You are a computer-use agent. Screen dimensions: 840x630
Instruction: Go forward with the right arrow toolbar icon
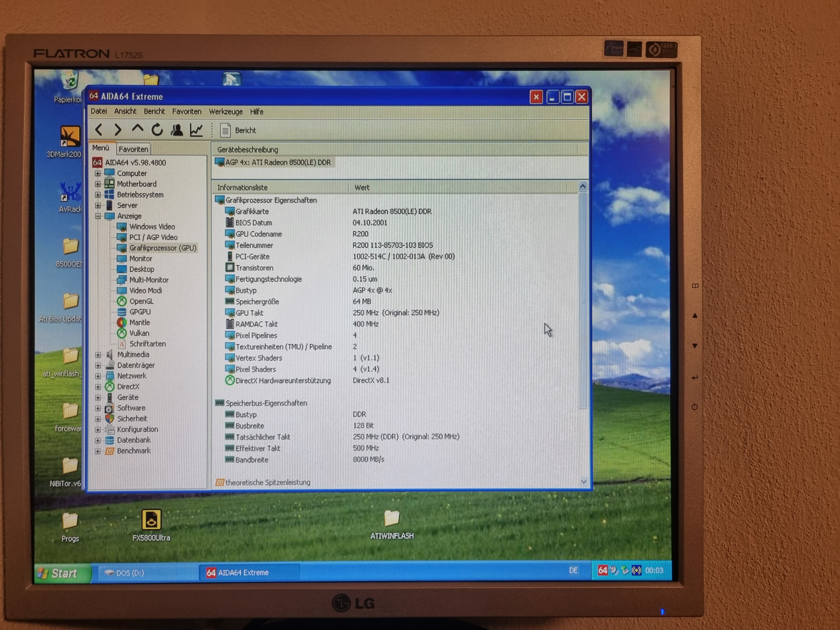(x=118, y=130)
